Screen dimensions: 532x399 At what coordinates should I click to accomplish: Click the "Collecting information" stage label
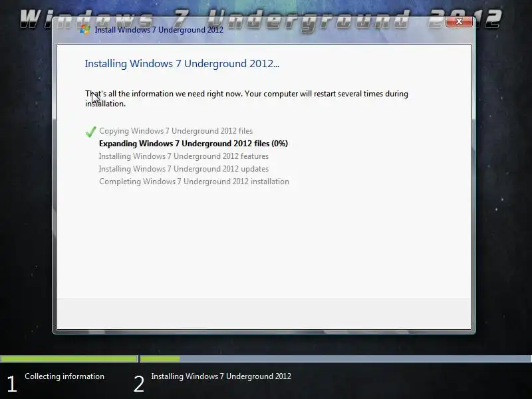[x=65, y=376]
